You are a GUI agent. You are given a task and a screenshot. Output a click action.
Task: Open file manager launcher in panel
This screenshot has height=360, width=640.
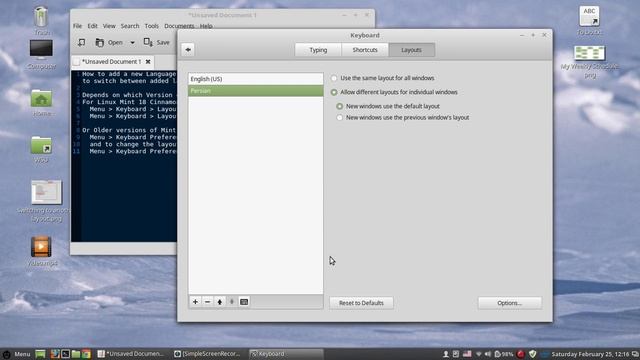point(76,354)
